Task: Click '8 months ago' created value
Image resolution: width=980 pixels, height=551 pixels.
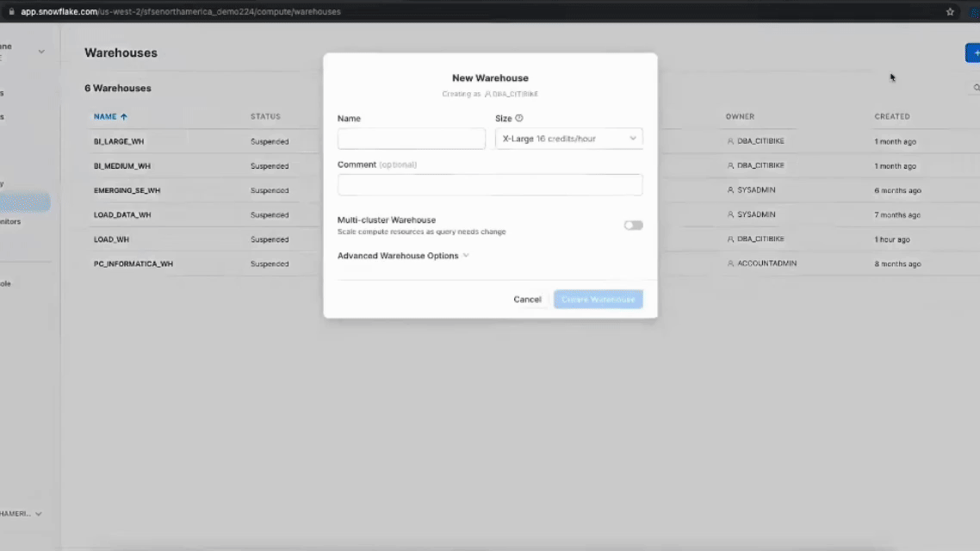Action: [x=897, y=263]
